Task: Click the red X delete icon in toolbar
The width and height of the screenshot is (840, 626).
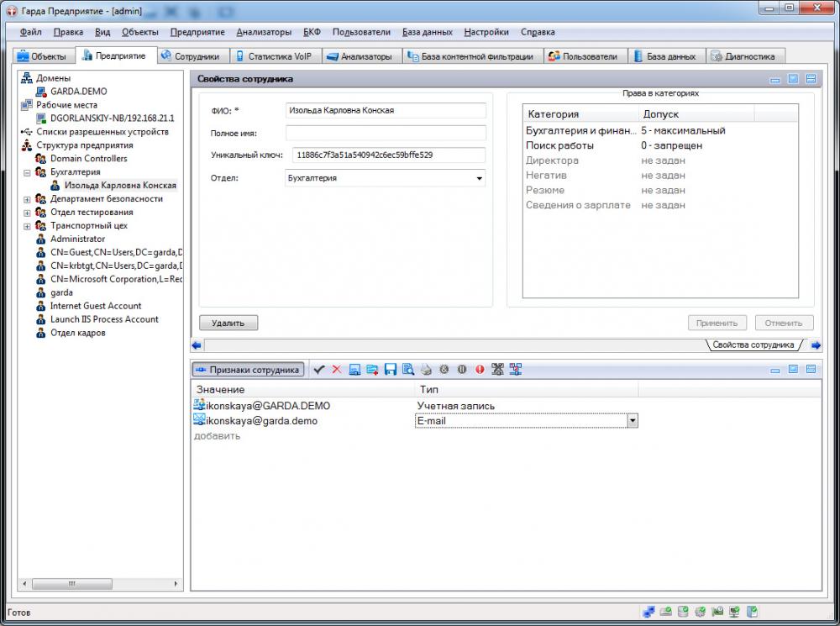Action: [x=337, y=369]
